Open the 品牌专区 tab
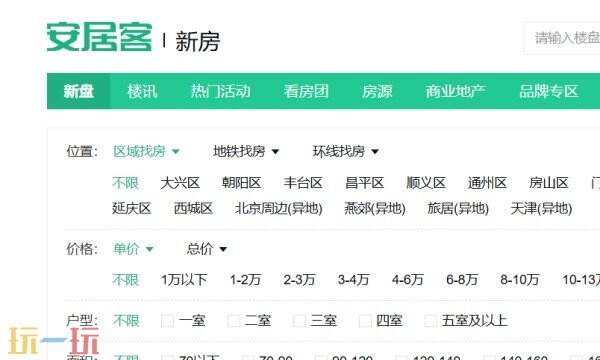Viewport: 600px width, 360px height. (x=548, y=91)
